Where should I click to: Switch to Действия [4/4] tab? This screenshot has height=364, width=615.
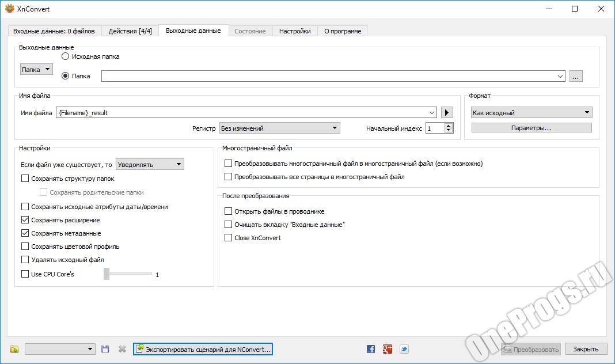click(130, 31)
